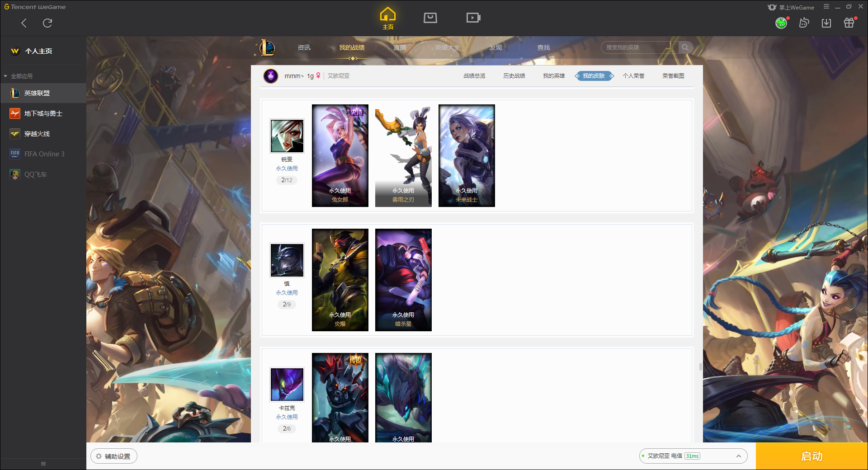Select 英雄联盟 in the sidebar
The width and height of the screenshot is (868, 470).
point(43,93)
